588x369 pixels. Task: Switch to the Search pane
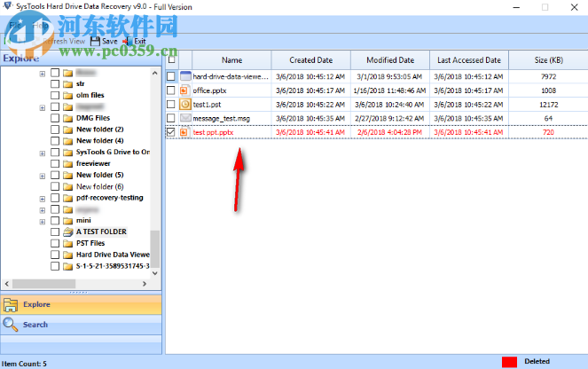click(82, 325)
